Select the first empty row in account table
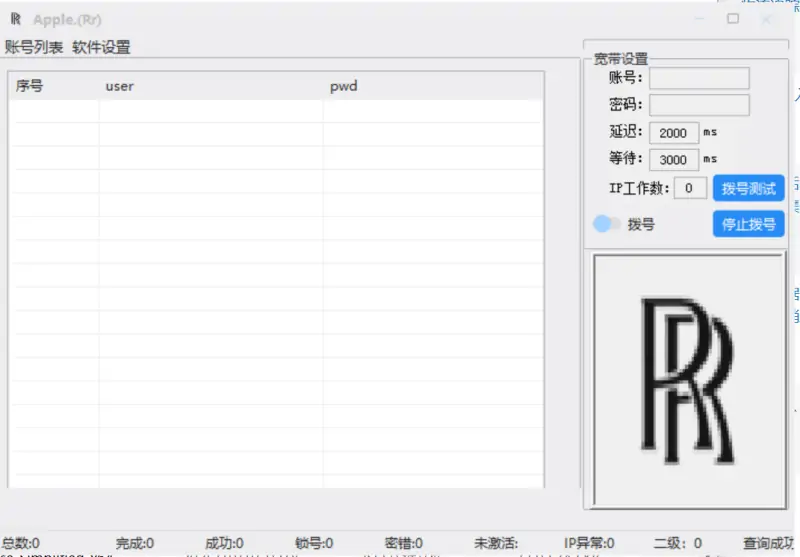800x557 pixels. tap(275, 111)
